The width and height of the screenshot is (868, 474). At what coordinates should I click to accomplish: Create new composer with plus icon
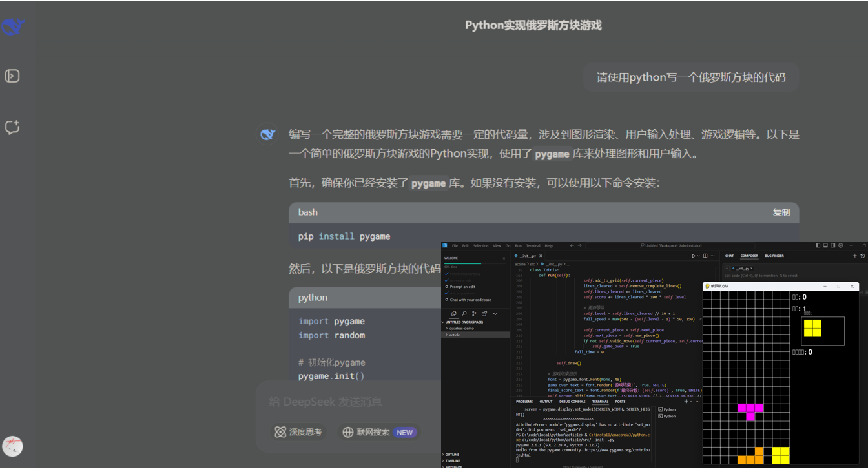(x=855, y=256)
